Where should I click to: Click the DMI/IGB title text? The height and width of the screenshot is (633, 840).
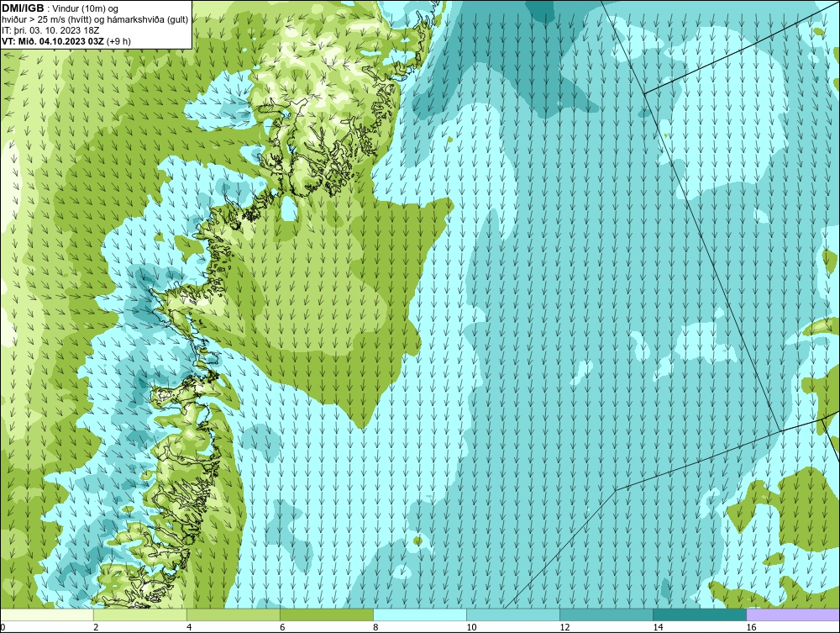[23, 8]
